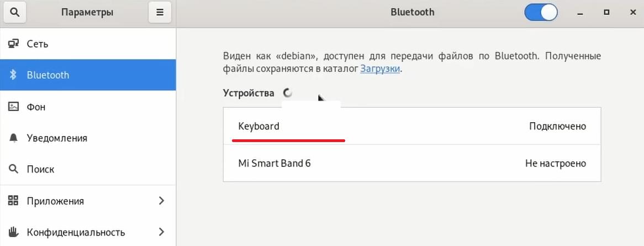
Task: Open the Фон settings panel
Action: pyautogui.click(x=88, y=107)
